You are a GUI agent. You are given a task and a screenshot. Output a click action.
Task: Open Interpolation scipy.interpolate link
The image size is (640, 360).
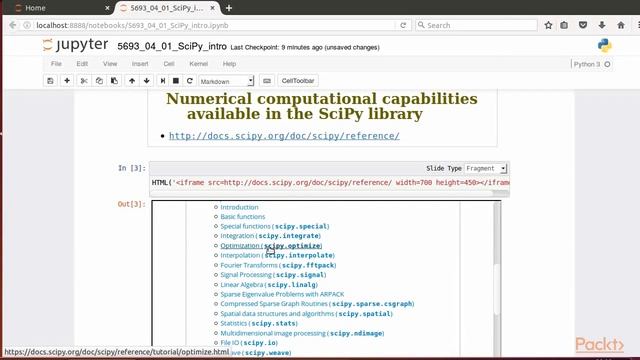click(278, 256)
